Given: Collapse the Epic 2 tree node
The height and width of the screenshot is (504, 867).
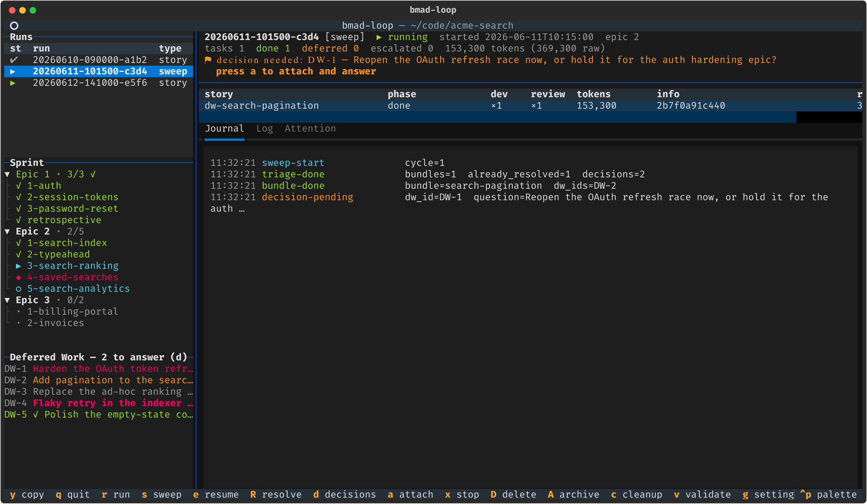Looking at the screenshot, I should (7, 232).
